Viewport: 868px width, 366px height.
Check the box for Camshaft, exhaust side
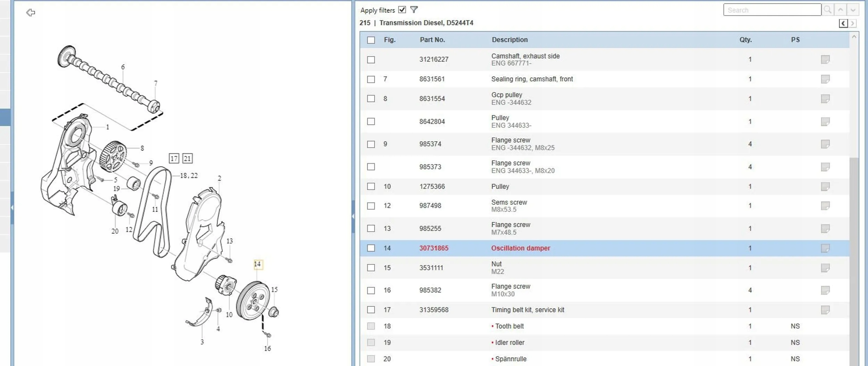[371, 60]
